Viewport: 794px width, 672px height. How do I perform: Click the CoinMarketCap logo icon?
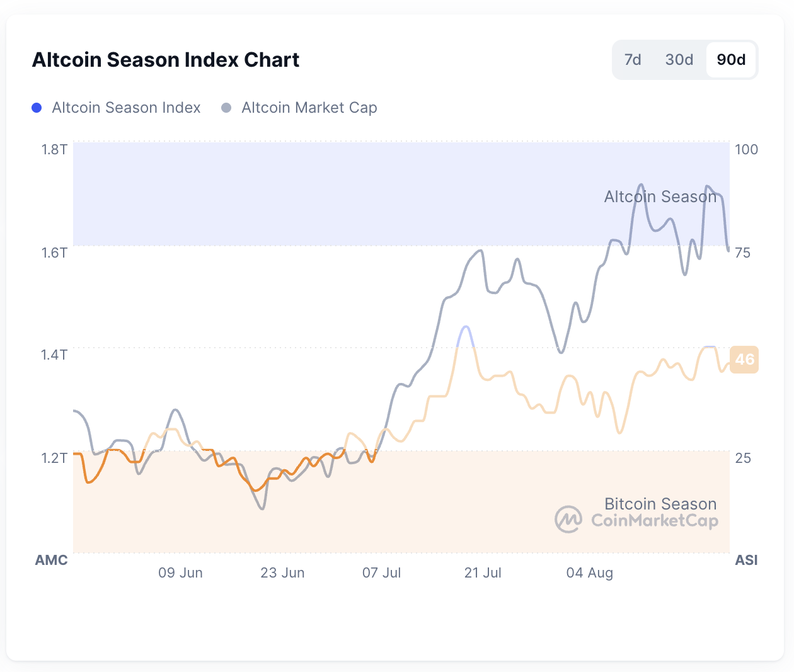click(x=568, y=520)
